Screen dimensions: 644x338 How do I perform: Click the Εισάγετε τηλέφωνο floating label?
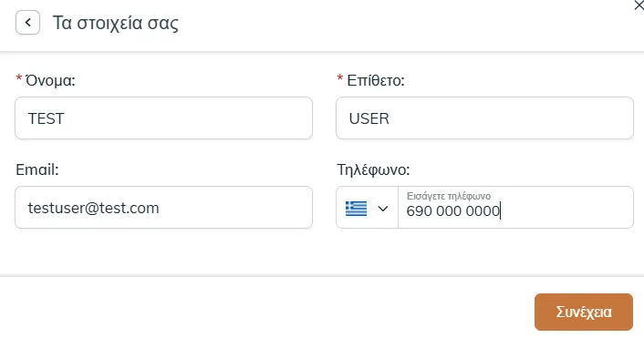click(449, 196)
